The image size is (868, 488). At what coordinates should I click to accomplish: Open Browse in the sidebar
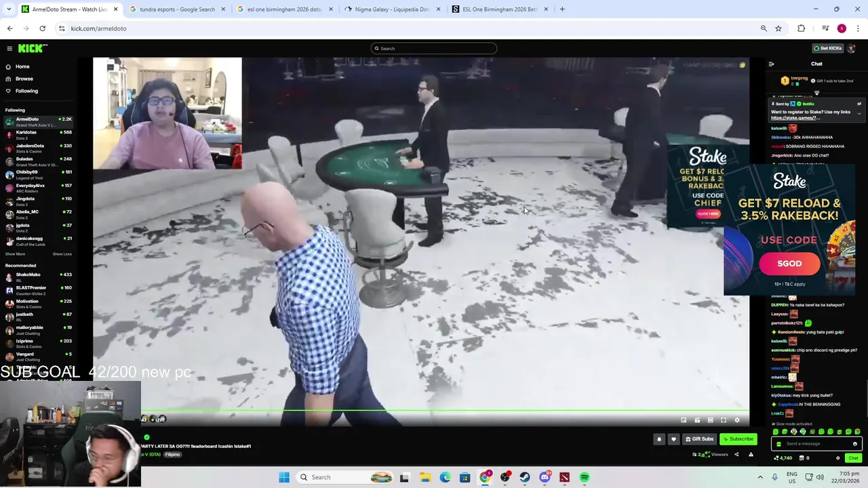click(24, 79)
